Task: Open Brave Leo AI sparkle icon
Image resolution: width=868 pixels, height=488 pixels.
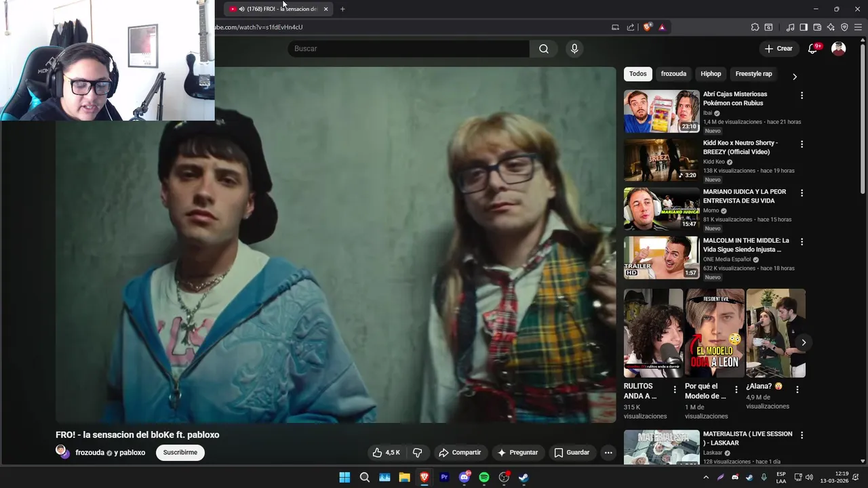Action: 831,27
